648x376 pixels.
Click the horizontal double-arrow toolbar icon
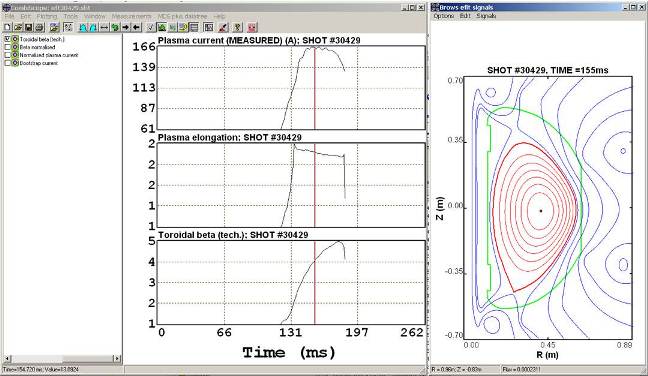point(104,27)
